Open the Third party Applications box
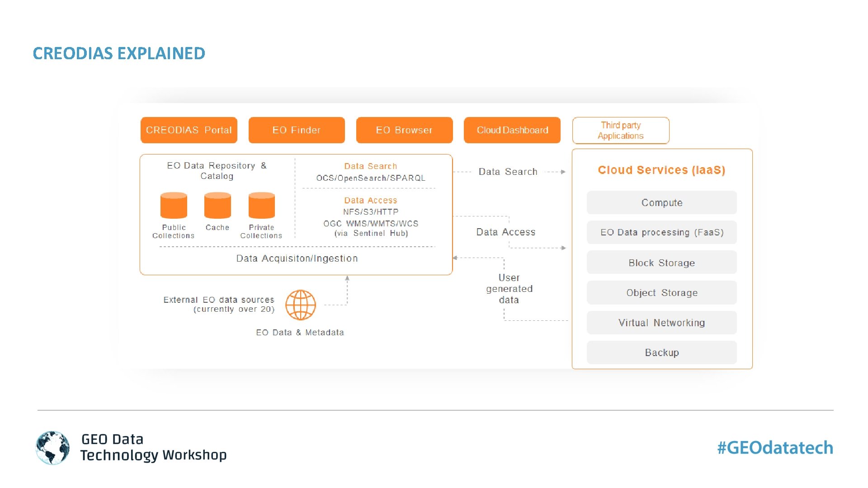 tap(620, 130)
